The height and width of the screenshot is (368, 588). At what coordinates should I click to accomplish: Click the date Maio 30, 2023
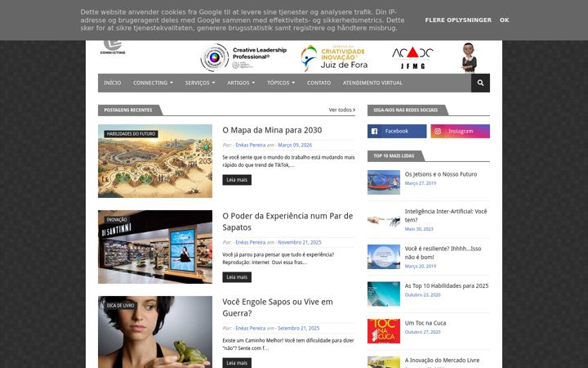pyautogui.click(x=419, y=229)
